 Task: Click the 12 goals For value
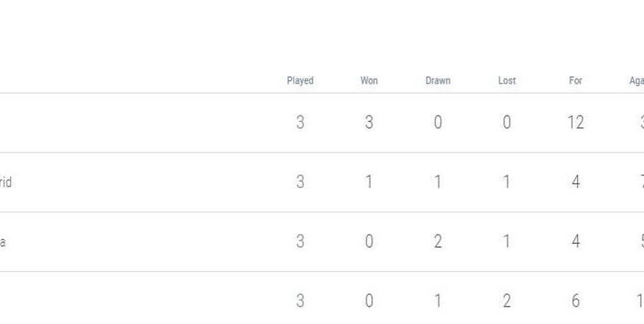[x=576, y=123]
